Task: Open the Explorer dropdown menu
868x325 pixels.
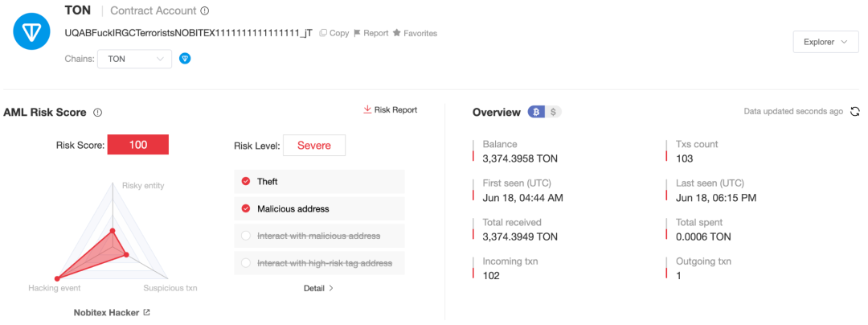Action: click(x=825, y=42)
